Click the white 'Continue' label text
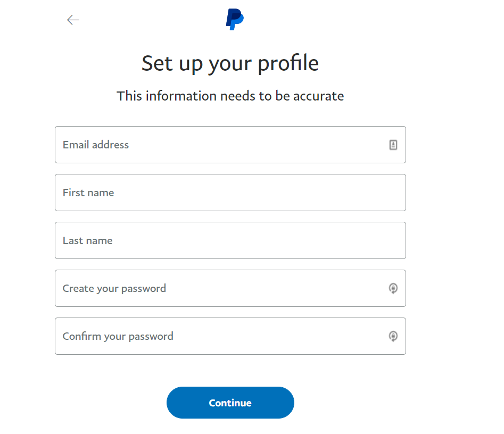504x434 pixels. pos(230,403)
